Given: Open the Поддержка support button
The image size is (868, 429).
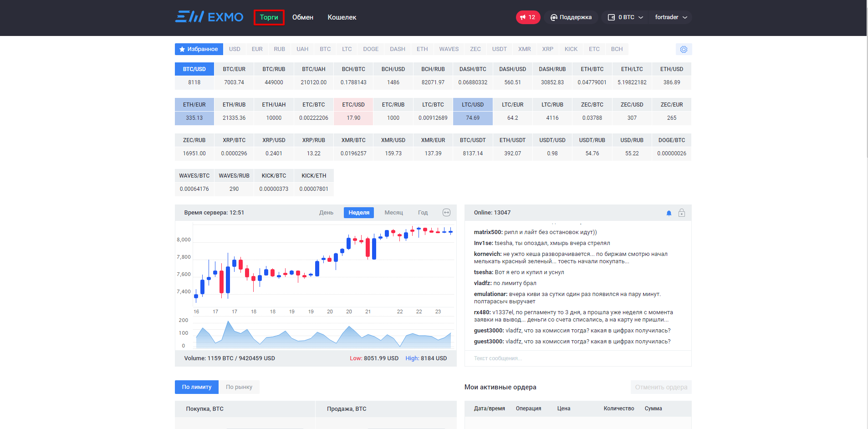Looking at the screenshot, I should click(571, 17).
